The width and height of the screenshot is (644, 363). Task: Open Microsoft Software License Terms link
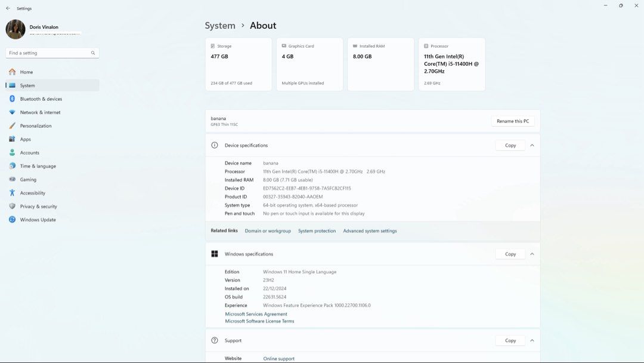[x=259, y=321]
